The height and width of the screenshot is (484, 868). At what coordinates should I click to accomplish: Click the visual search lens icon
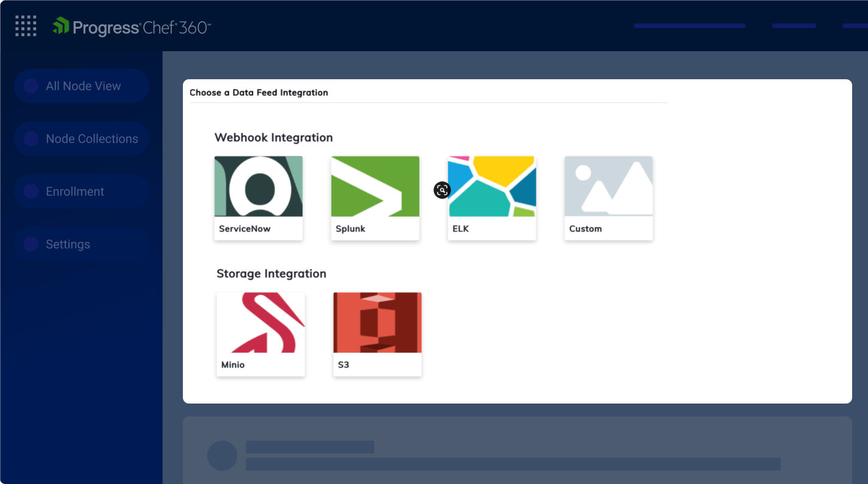pos(442,190)
